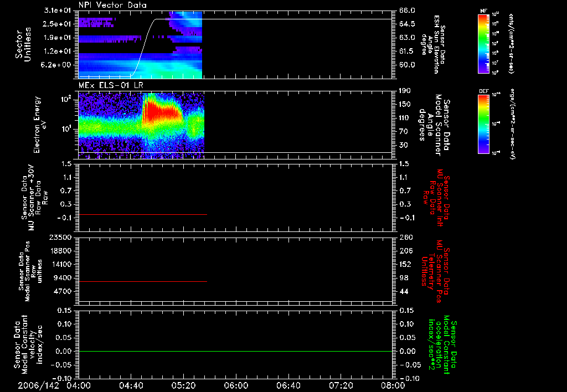Click the '1.2e+01' sector tick label

click(x=57, y=51)
